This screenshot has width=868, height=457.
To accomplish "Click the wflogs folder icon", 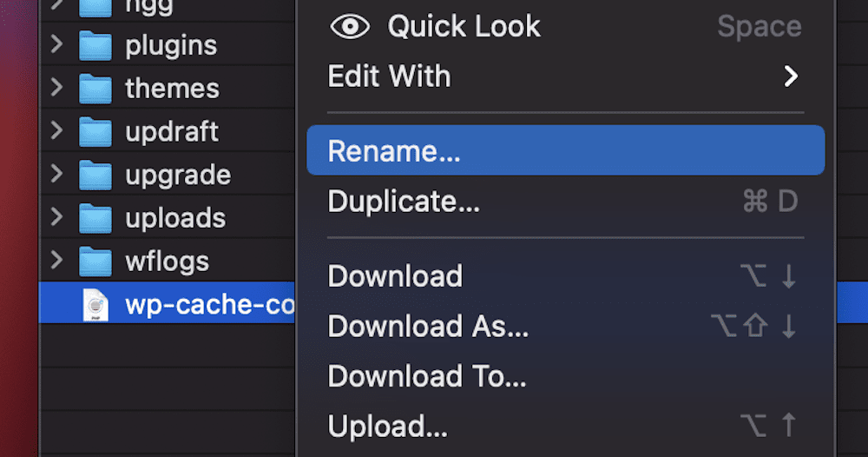I will 95,262.
